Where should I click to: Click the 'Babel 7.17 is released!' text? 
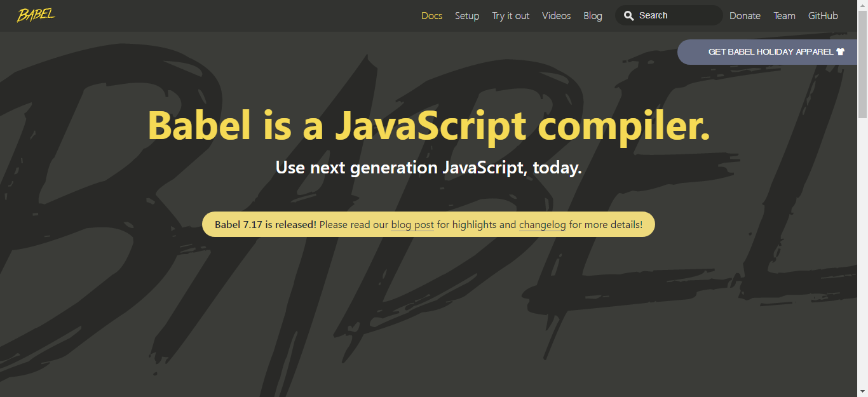(x=266, y=224)
